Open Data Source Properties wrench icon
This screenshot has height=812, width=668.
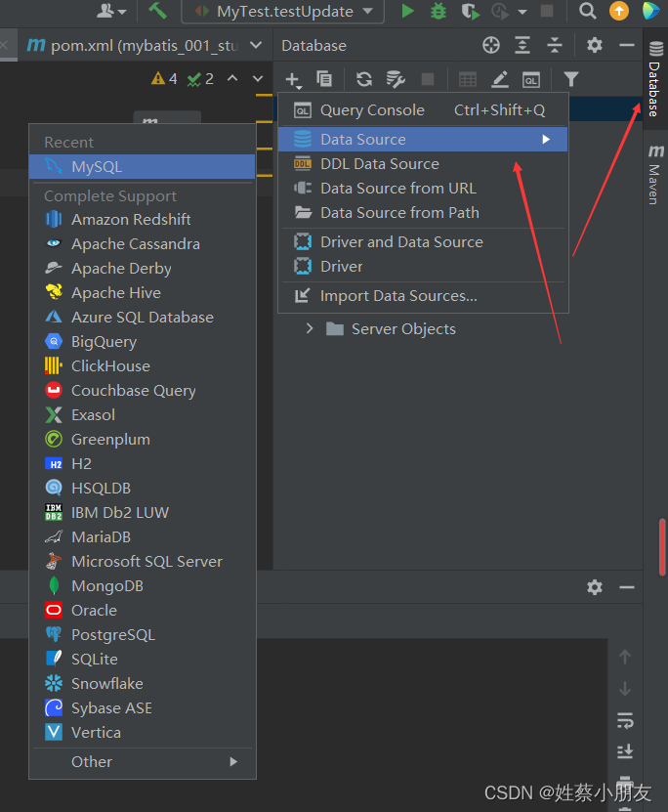(x=396, y=79)
